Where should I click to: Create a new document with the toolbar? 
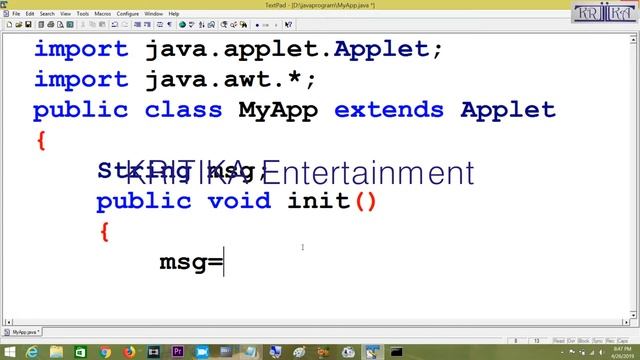coord(9,24)
